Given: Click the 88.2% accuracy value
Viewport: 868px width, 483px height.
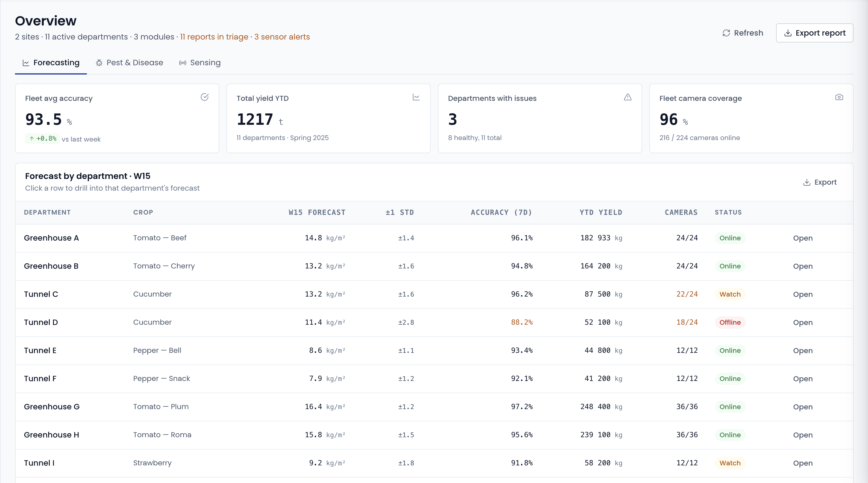Looking at the screenshot, I should click(x=522, y=322).
